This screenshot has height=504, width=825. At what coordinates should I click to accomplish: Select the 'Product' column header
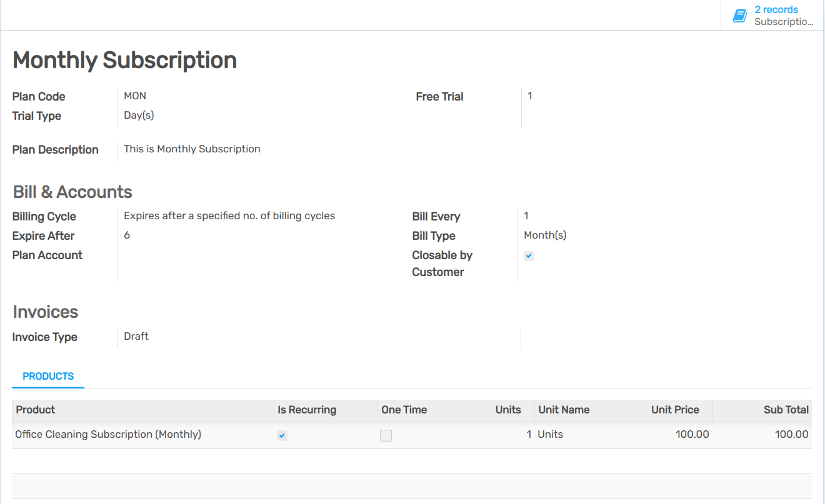[35, 410]
